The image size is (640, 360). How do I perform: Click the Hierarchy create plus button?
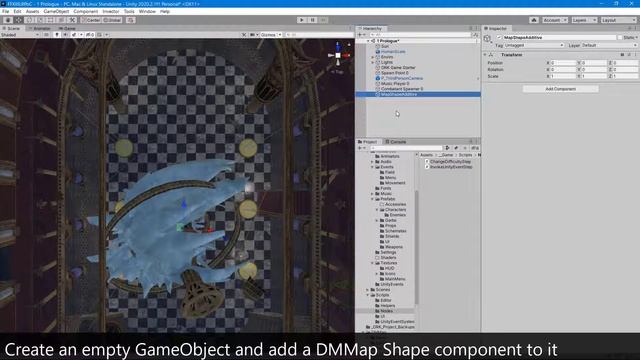pos(361,35)
